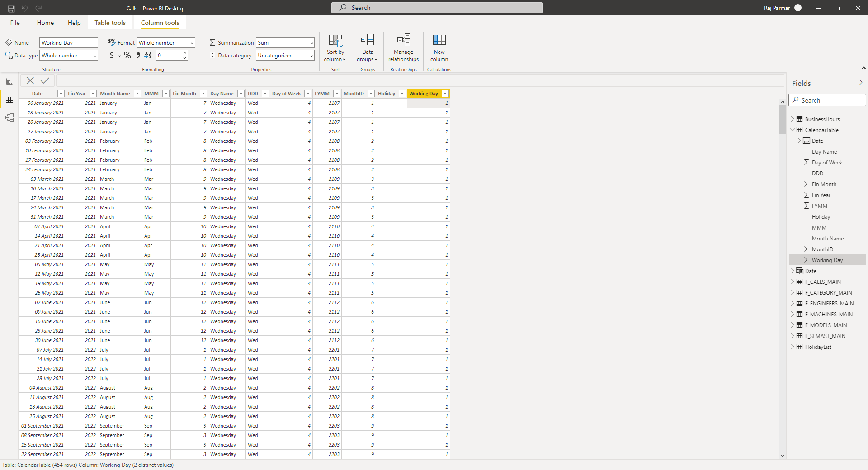The height and width of the screenshot is (470, 868).
Task: Open the Data category dropdown
Action: pyautogui.click(x=285, y=55)
